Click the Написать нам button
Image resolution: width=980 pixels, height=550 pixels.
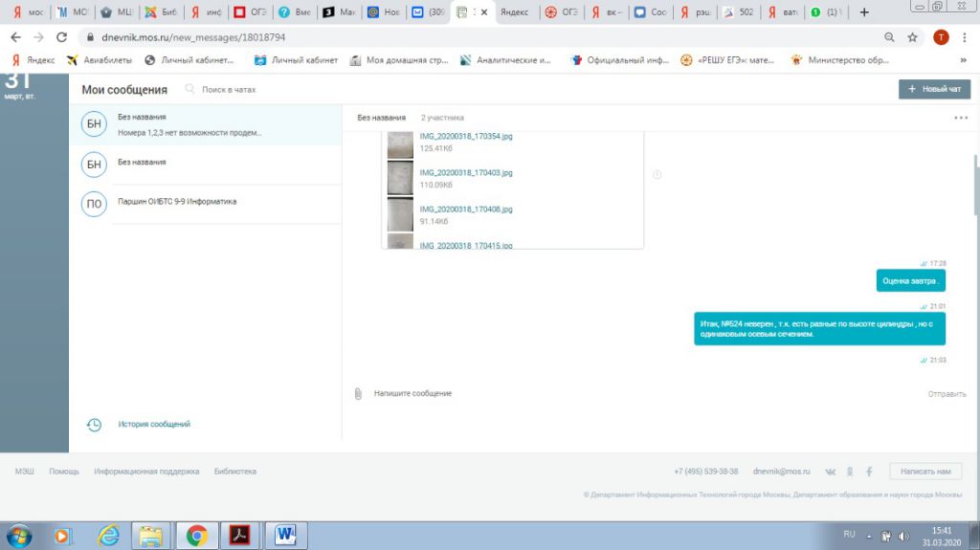(925, 472)
